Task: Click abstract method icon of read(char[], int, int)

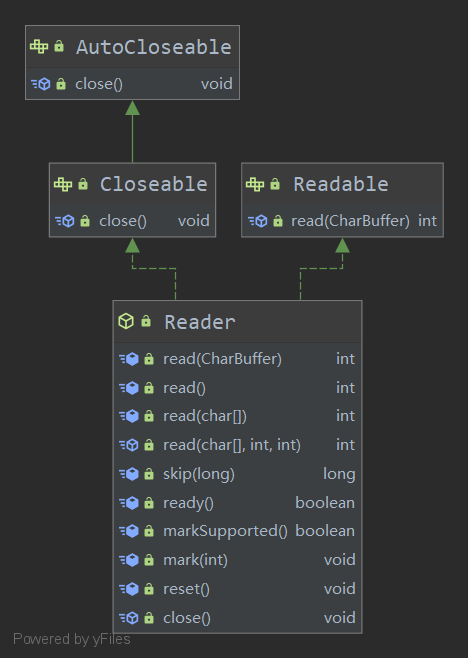Action: 129,445
